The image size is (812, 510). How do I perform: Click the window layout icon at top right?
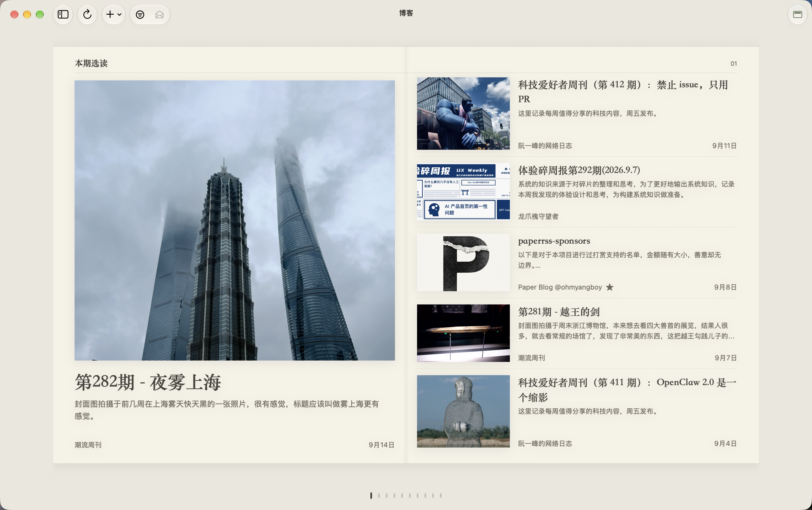(798, 14)
